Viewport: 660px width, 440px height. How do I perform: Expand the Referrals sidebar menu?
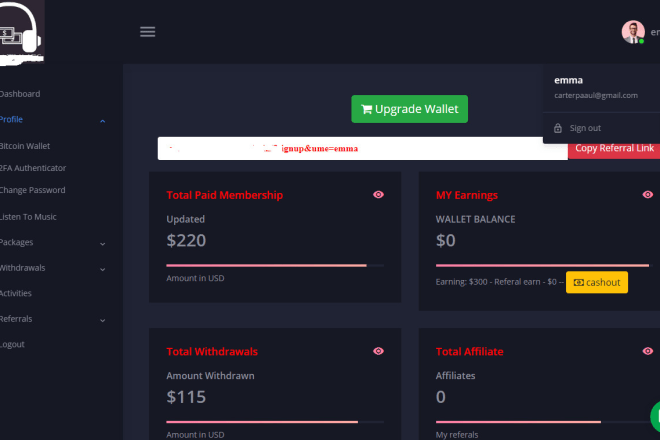[102, 320]
